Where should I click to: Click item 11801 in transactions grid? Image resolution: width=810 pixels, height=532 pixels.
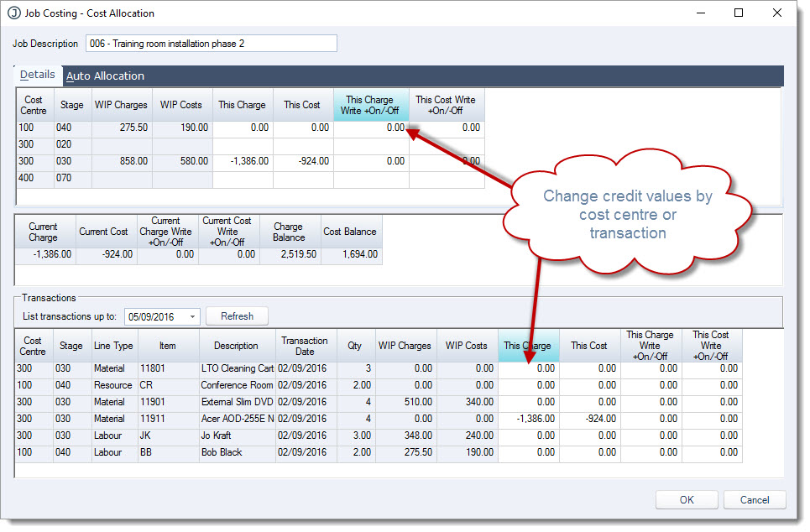(x=168, y=368)
